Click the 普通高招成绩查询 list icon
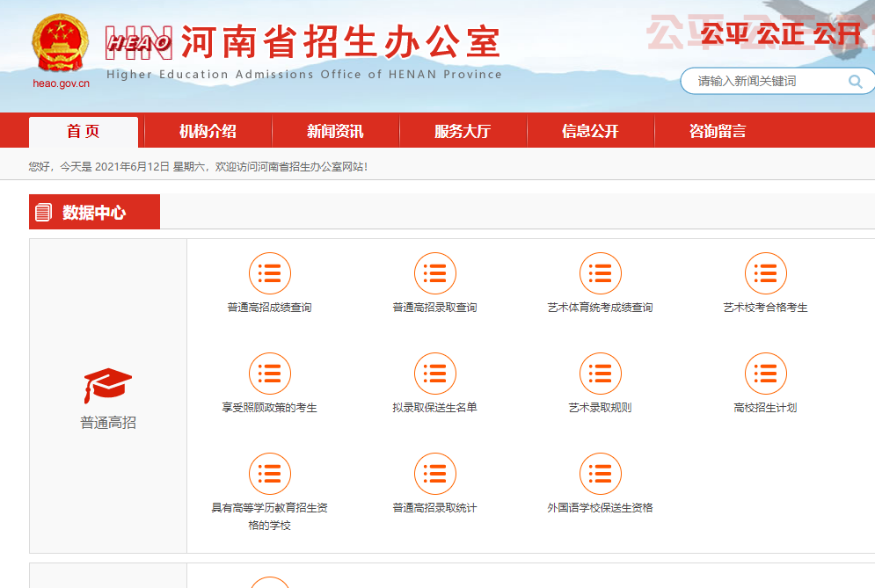This screenshot has width=875, height=588. (x=269, y=274)
